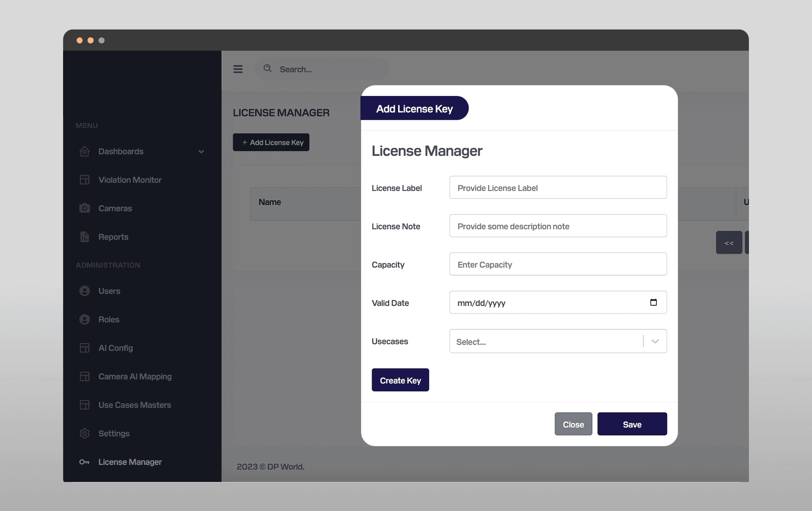Viewport: 812px width, 511px height.
Task: Click the Dashboards home icon
Action: (x=85, y=151)
